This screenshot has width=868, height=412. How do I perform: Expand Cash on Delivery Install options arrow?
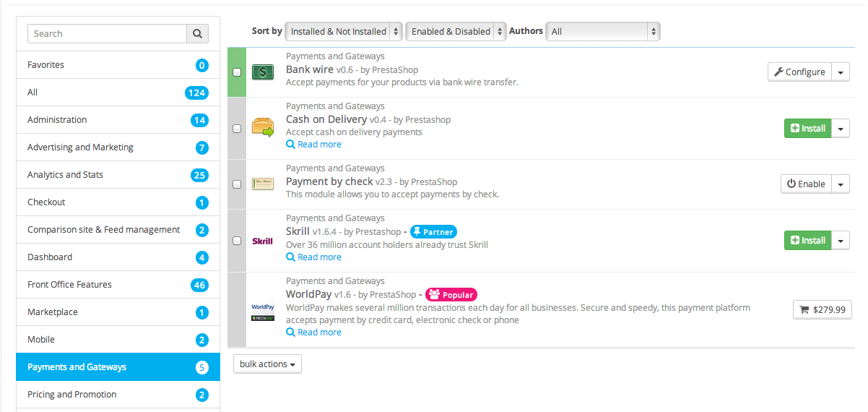click(841, 129)
